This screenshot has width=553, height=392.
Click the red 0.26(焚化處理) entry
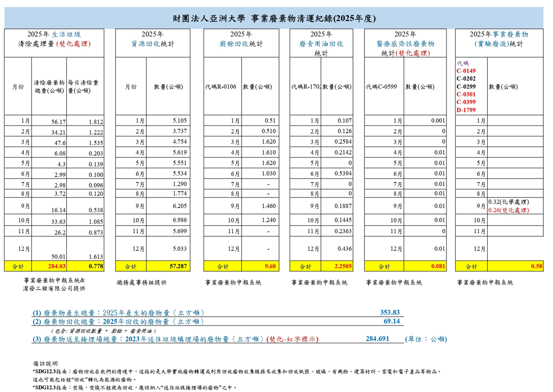pos(509,210)
